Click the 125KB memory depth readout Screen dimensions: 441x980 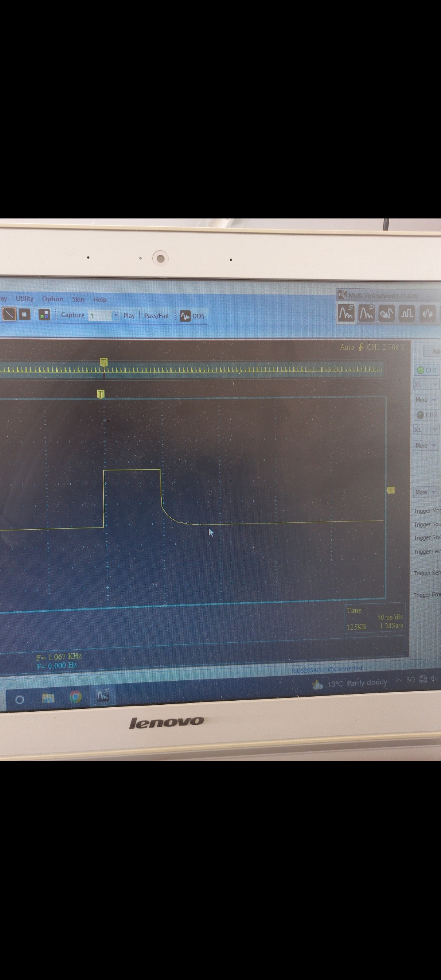[356, 627]
